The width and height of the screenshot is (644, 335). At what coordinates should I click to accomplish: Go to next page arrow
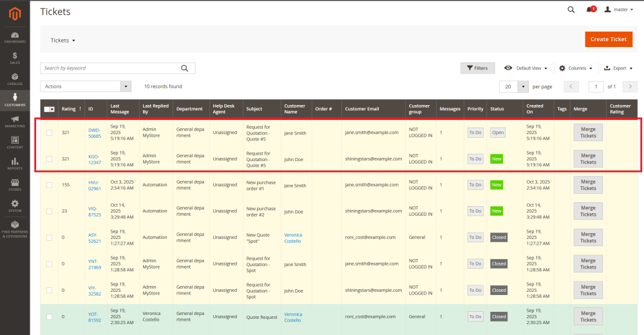(x=630, y=87)
